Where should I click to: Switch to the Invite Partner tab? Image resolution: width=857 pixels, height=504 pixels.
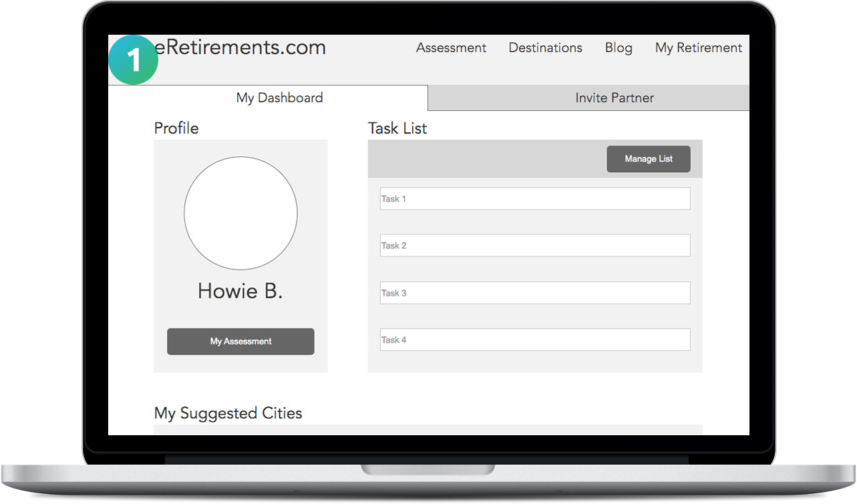(614, 98)
